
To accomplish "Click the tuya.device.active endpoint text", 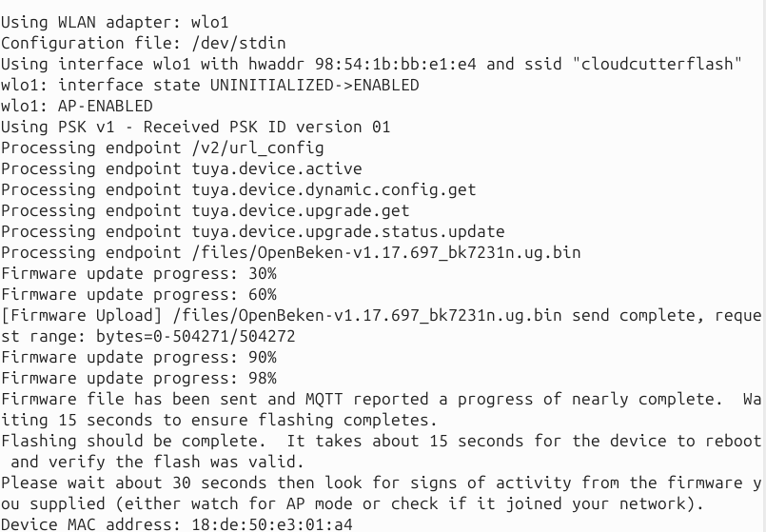I will 277,168.
